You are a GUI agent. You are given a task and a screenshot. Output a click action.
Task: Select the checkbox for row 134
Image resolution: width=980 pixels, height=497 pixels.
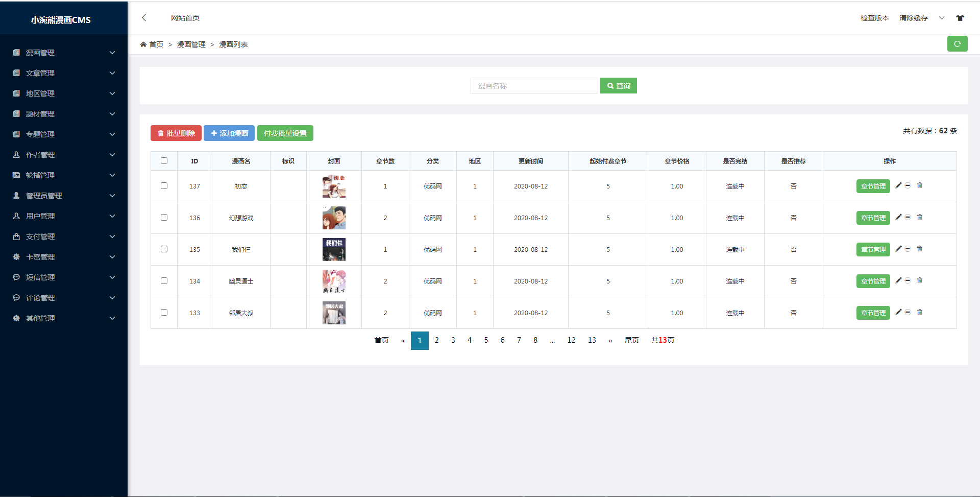pos(164,281)
